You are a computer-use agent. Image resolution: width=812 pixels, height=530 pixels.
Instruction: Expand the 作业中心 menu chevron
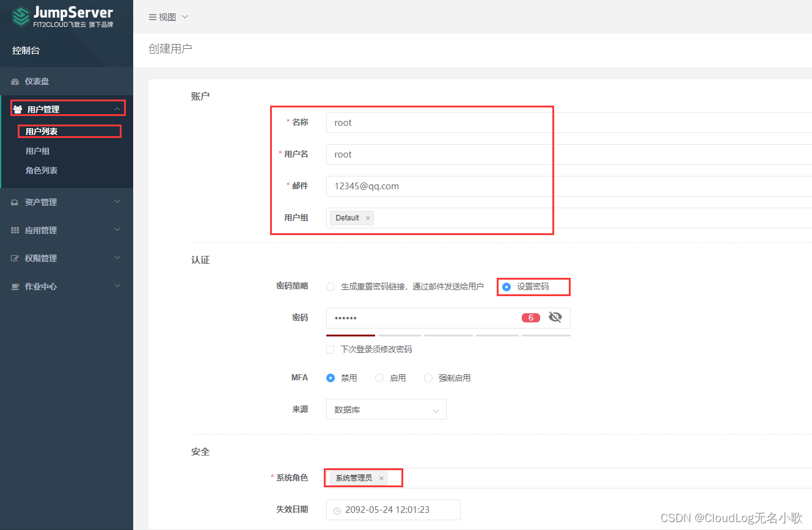tap(117, 286)
